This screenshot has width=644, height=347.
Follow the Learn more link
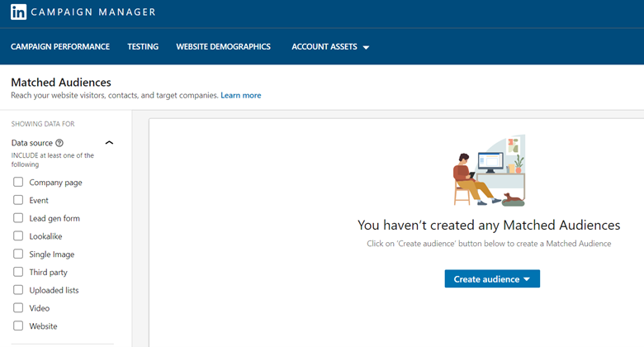(x=241, y=95)
